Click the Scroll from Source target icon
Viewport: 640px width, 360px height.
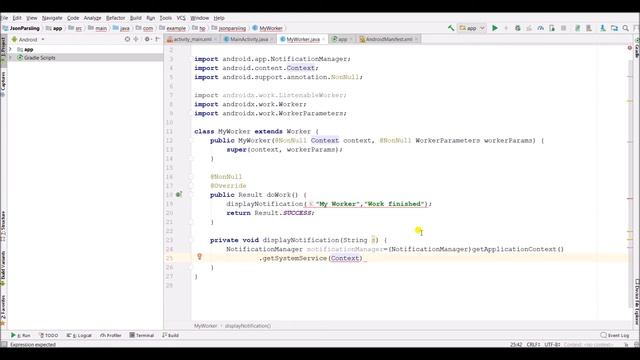pos(127,39)
